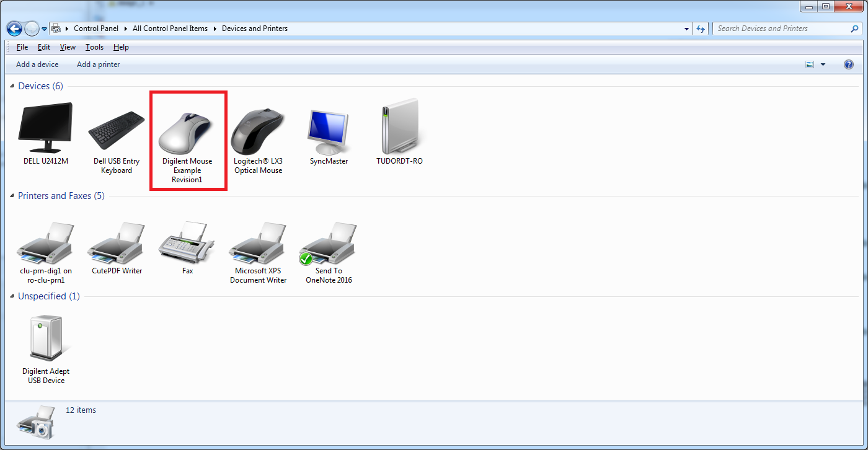Open the Tools menu
The height and width of the screenshot is (450, 868).
(x=94, y=47)
